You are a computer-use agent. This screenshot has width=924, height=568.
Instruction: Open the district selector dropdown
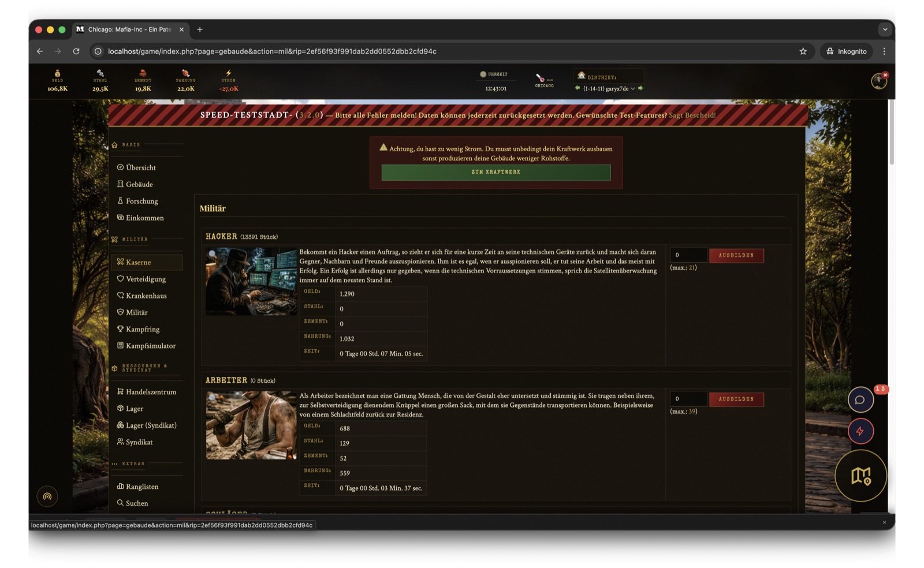[609, 88]
